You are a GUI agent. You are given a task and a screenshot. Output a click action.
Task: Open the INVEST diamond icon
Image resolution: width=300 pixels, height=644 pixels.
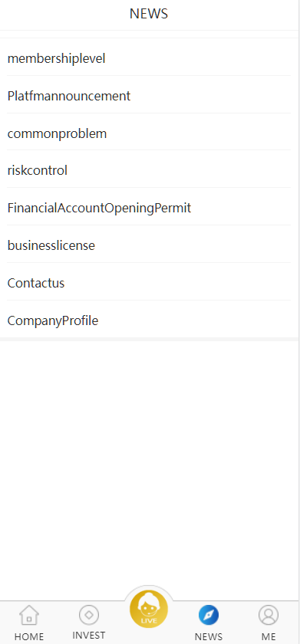coord(89,615)
